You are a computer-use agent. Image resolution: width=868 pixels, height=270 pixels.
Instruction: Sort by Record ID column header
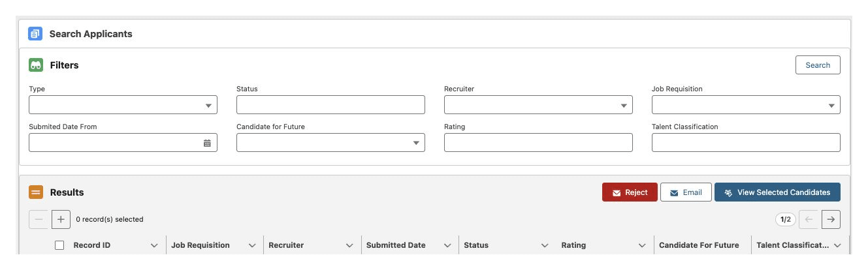click(91, 245)
